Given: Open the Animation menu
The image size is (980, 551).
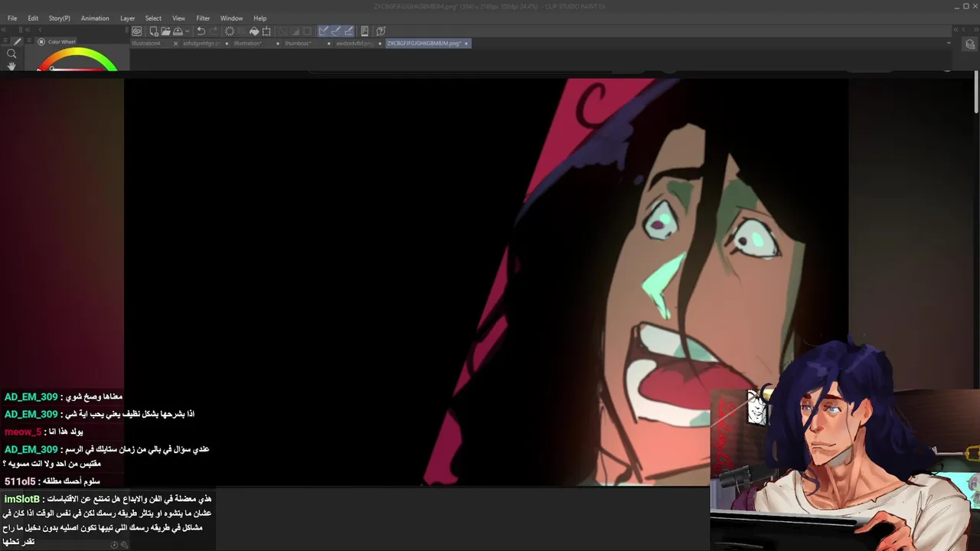Looking at the screenshot, I should coord(95,18).
